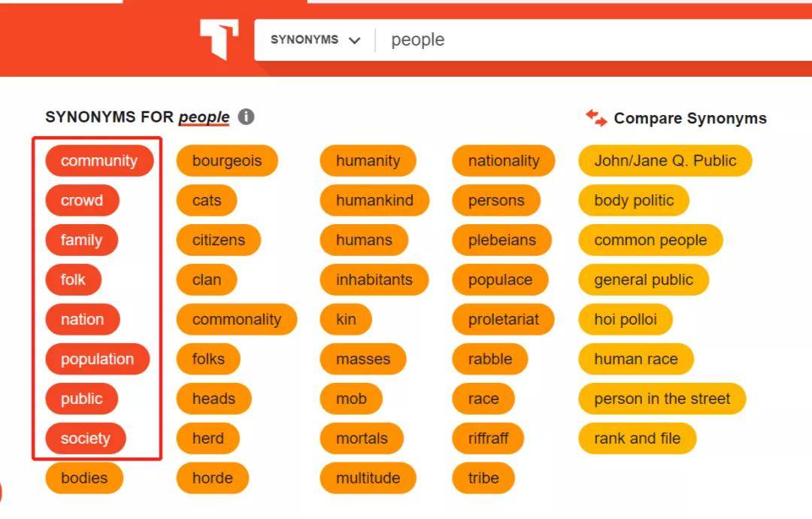Choose the red crowd synonym
This screenshot has width=812, height=519.
click(83, 200)
